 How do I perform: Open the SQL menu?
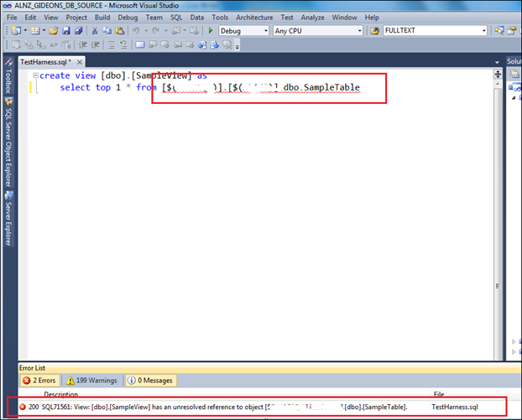click(x=176, y=17)
